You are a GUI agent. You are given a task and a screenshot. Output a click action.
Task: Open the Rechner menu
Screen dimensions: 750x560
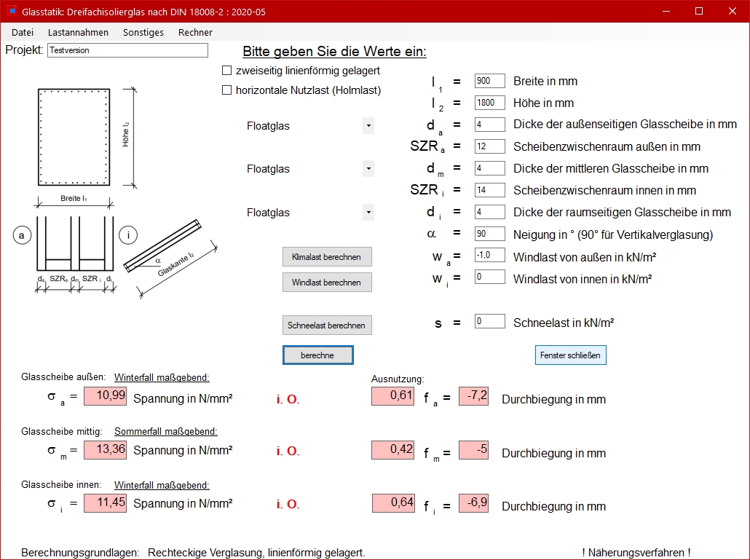tap(195, 33)
